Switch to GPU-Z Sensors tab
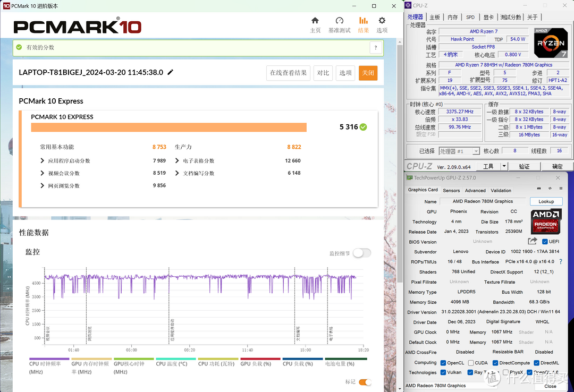Viewport: 574px width, 392px height. [451, 190]
